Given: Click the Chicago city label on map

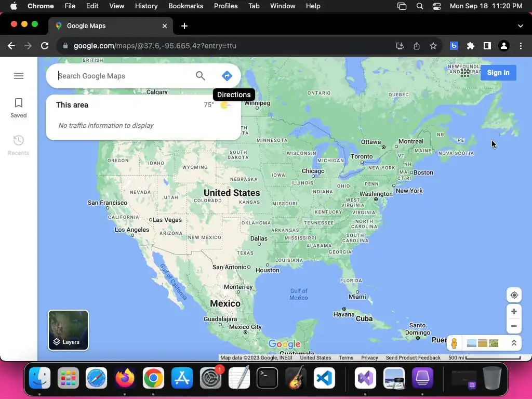Looking at the screenshot, I should (x=313, y=171).
